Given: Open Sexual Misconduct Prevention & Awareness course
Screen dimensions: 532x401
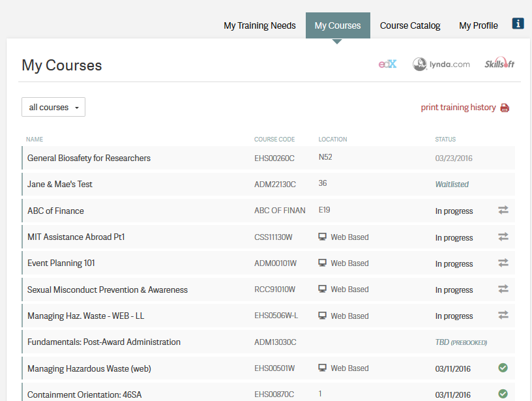Looking at the screenshot, I should pyautogui.click(x=108, y=290).
